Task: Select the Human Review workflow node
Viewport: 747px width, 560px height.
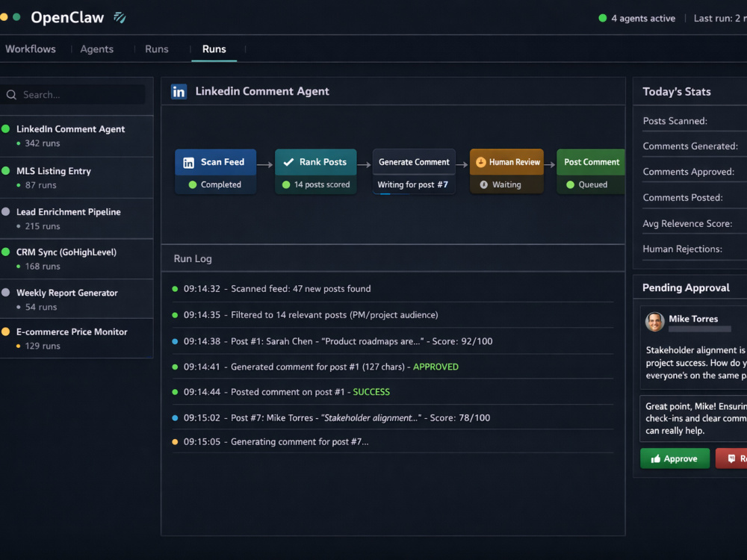Action: (507, 172)
